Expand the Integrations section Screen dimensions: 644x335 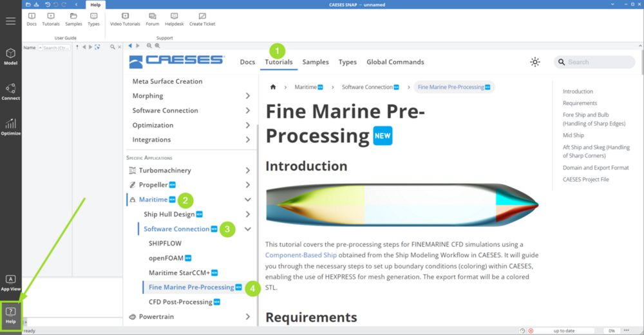click(248, 140)
